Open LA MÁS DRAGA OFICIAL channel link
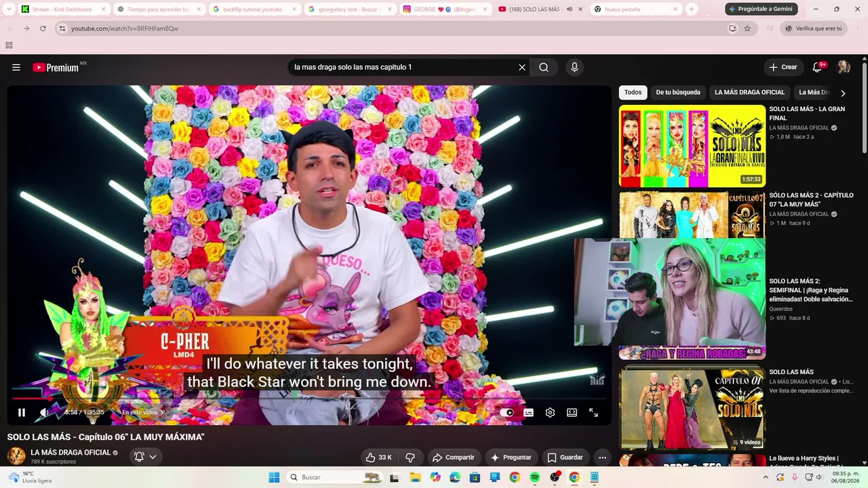The width and height of the screenshot is (868, 488). [71, 453]
